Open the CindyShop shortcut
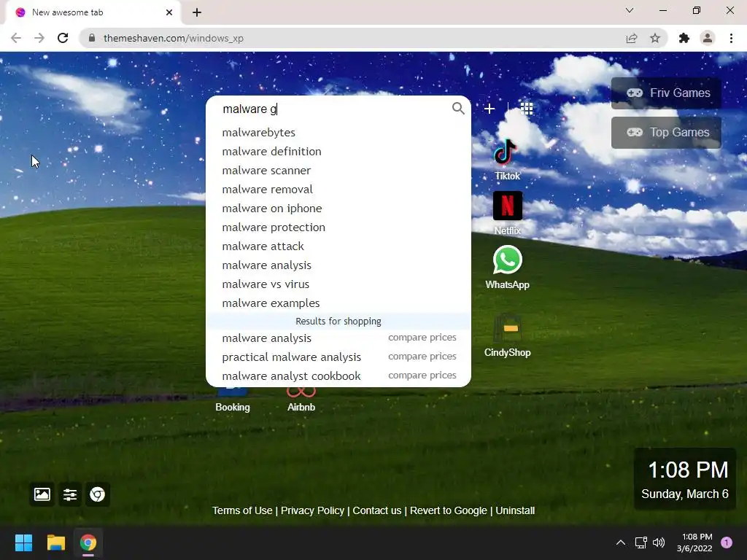 (x=507, y=335)
